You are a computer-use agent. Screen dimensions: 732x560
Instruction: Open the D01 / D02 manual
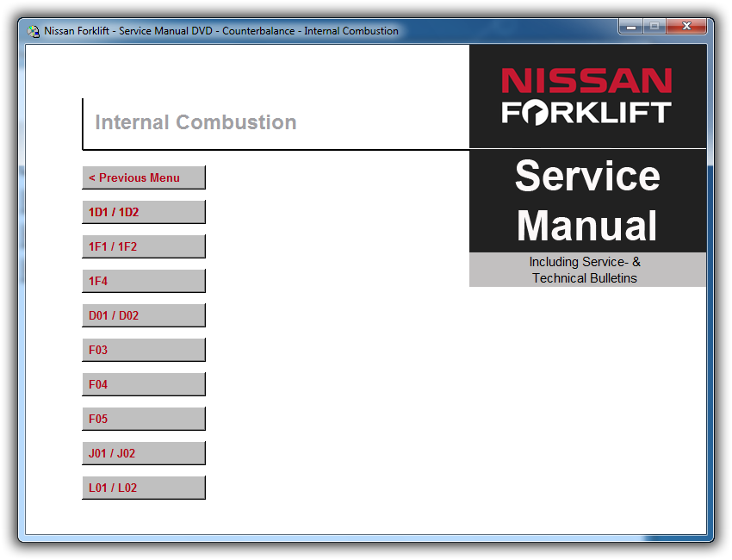coord(144,315)
